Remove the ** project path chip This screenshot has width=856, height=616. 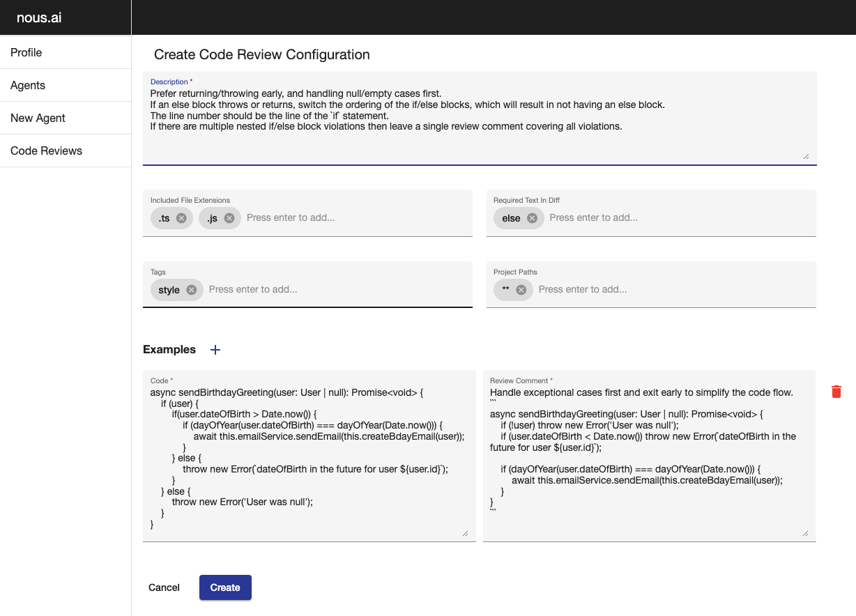click(521, 290)
